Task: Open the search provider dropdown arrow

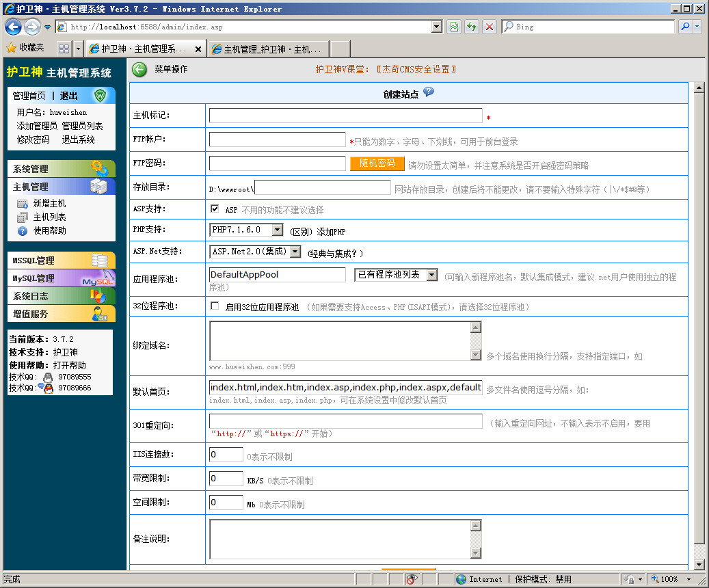Action: (x=697, y=27)
